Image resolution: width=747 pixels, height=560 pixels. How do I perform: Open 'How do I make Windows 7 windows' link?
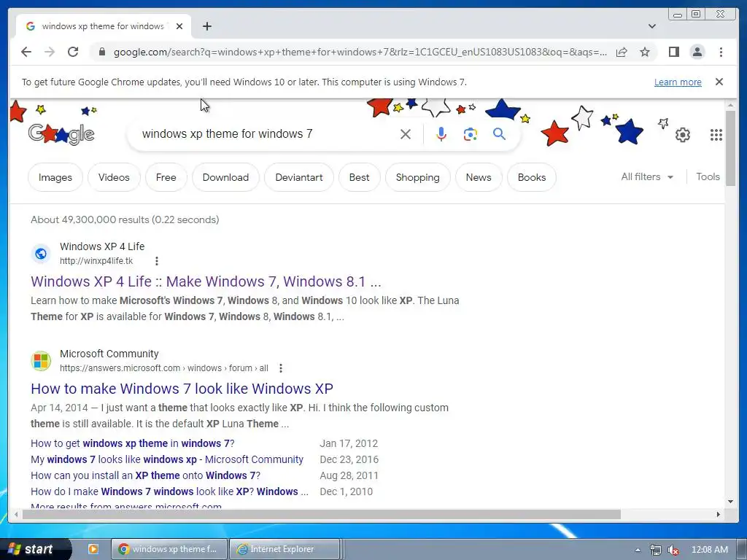point(169,491)
